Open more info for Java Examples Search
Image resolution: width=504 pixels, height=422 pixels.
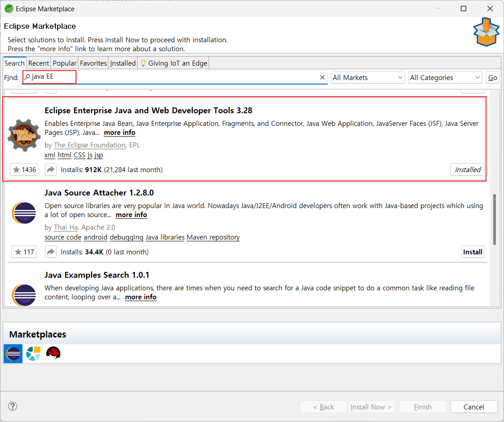point(141,298)
